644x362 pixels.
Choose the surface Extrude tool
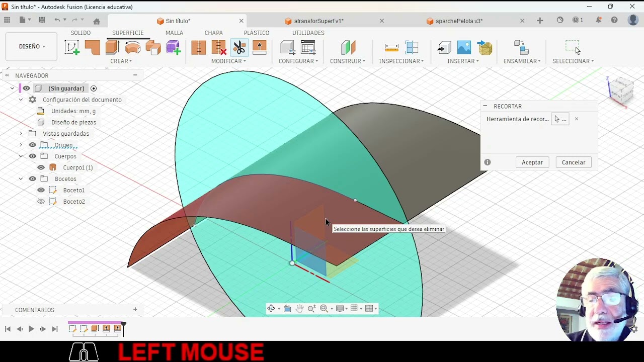pyautogui.click(x=112, y=48)
